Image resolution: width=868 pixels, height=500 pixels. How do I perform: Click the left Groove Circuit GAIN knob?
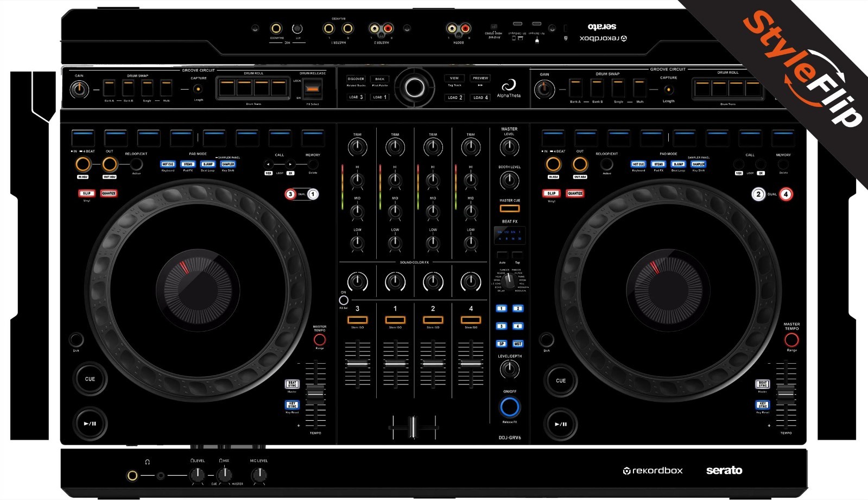(x=79, y=90)
